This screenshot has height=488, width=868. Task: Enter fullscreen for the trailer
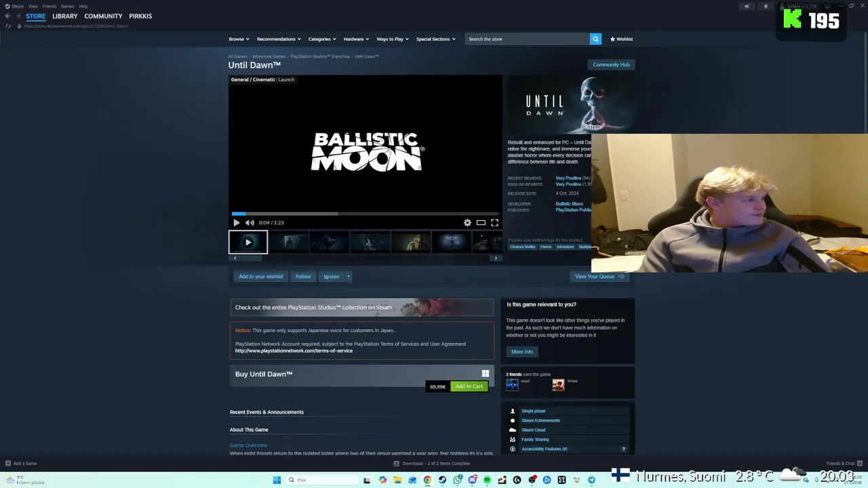(494, 222)
